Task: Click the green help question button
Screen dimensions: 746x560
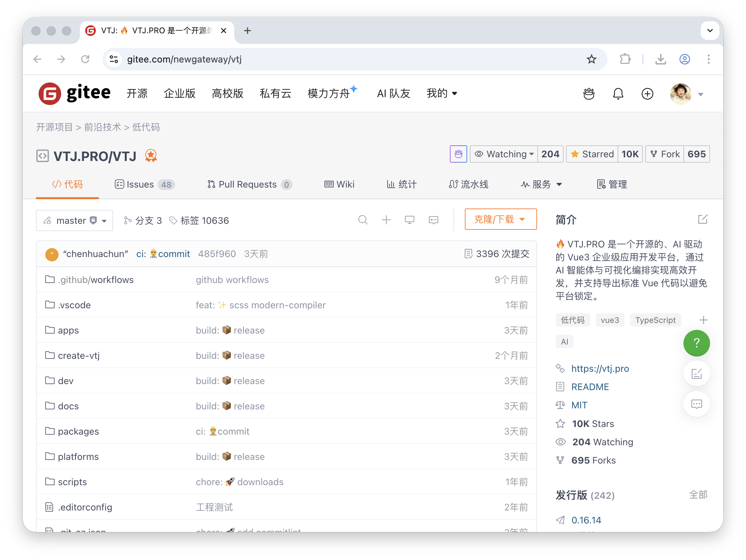Action: coord(696,343)
